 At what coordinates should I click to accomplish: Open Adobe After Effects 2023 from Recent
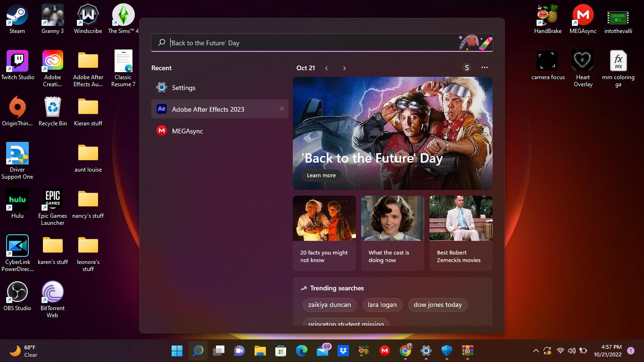[208, 109]
